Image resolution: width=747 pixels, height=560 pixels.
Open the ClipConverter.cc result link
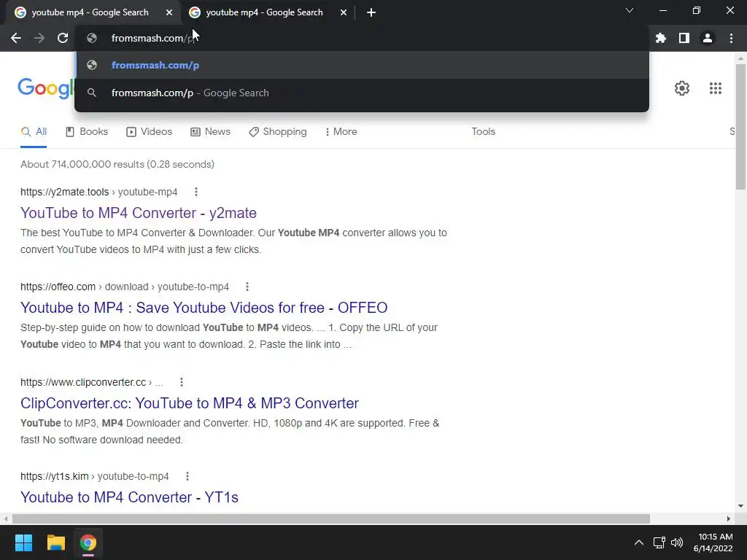tap(190, 403)
